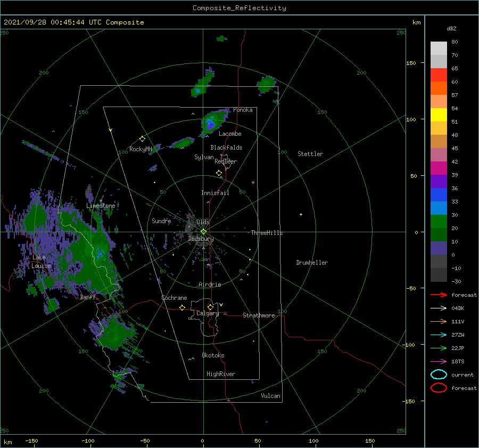The width and height of the screenshot is (479, 448).
Task: Click the white asterisk marker east of Innisfail
Action: [x=253, y=183]
